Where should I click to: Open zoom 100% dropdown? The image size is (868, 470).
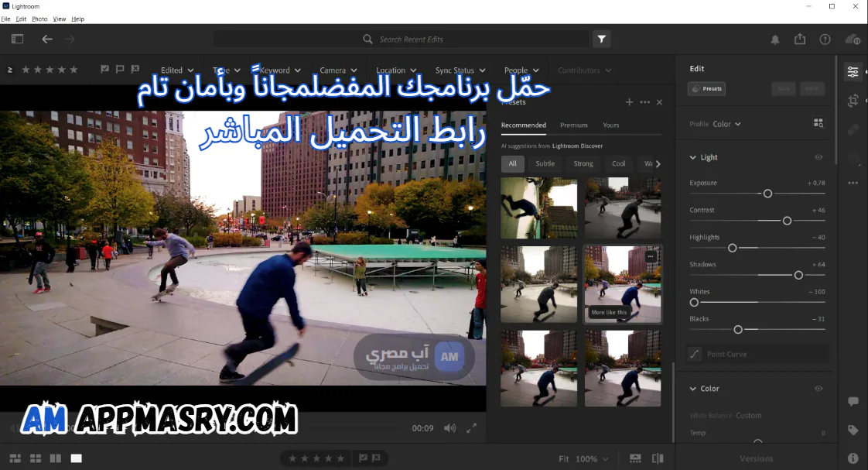point(592,459)
